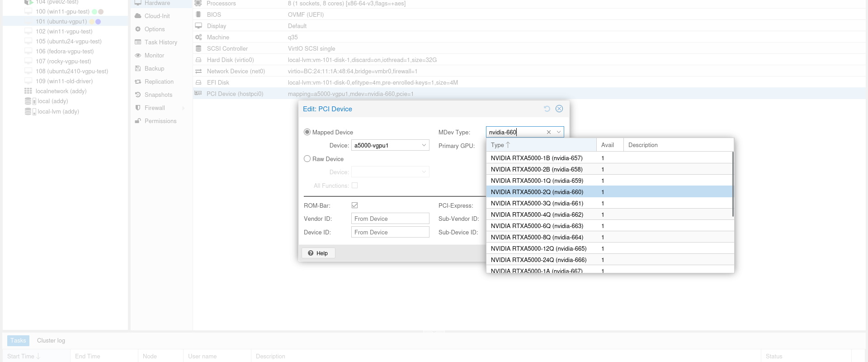Select the SCSI Controller hardware row
This screenshot has width=868, height=362.
(x=529, y=48)
